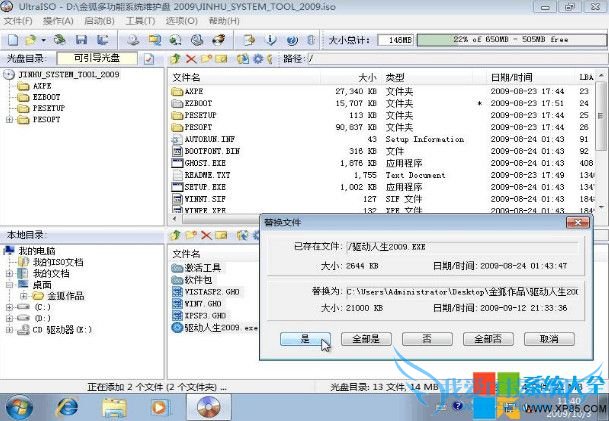Image resolution: width=609 pixels, height=421 pixels.
Task: Collapse the 桌面 tree node
Action: [9, 285]
